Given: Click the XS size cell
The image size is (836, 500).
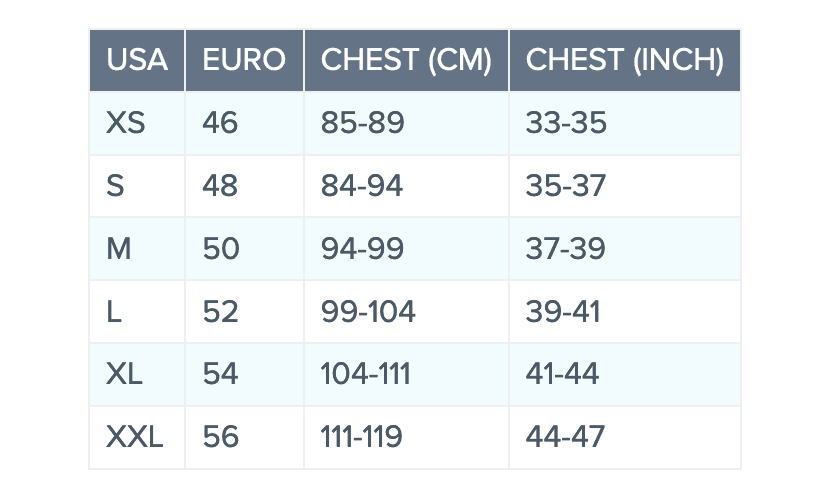Looking at the screenshot, I should (x=126, y=124).
